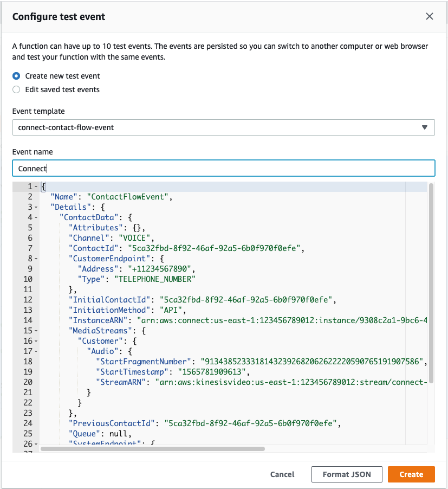Screen dimensions: 448x489
Task: Select Create new test event option
Action: (16, 76)
